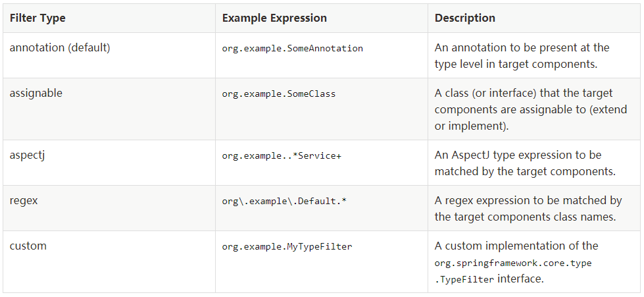The height and width of the screenshot is (297, 644).
Task: Click the org.example..*Service+ expression
Action: 282,156
